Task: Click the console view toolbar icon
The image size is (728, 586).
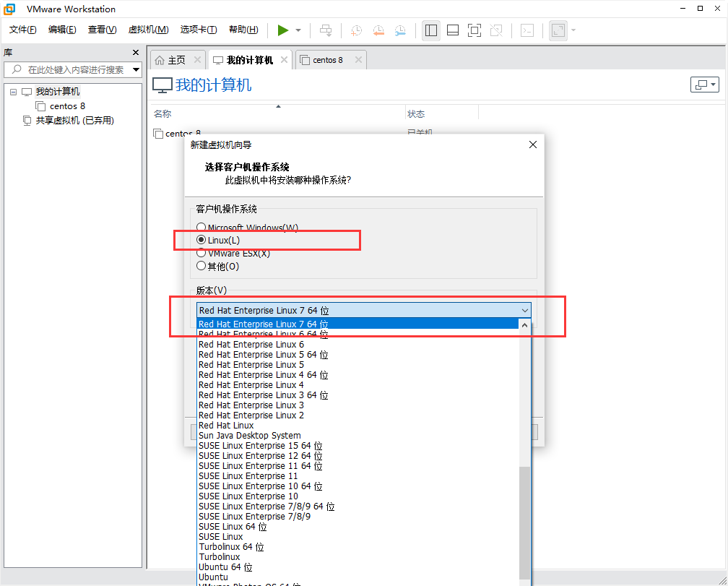Action: pos(527,30)
